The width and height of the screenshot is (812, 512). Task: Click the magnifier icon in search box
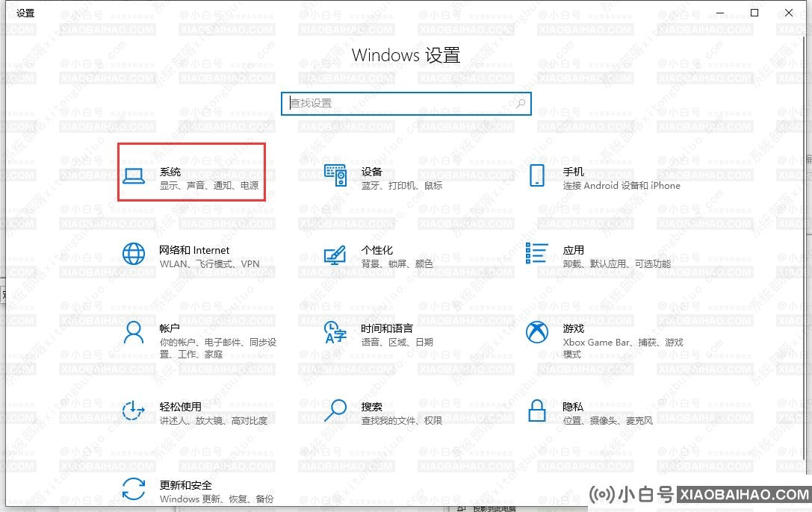(x=521, y=103)
